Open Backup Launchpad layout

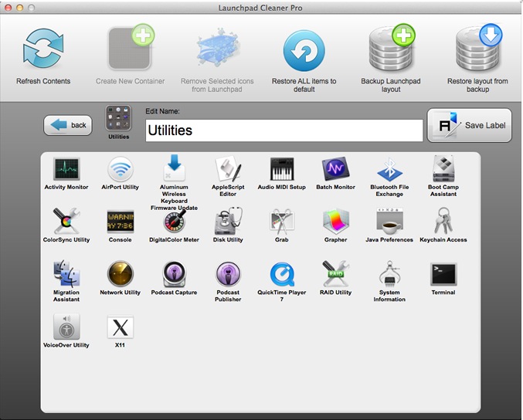[x=391, y=49]
